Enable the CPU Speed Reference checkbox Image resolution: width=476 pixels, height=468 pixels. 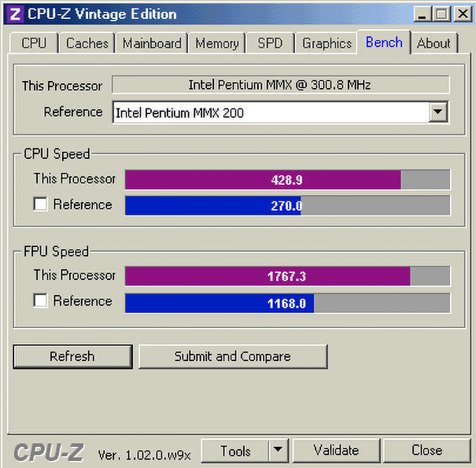click(40, 204)
